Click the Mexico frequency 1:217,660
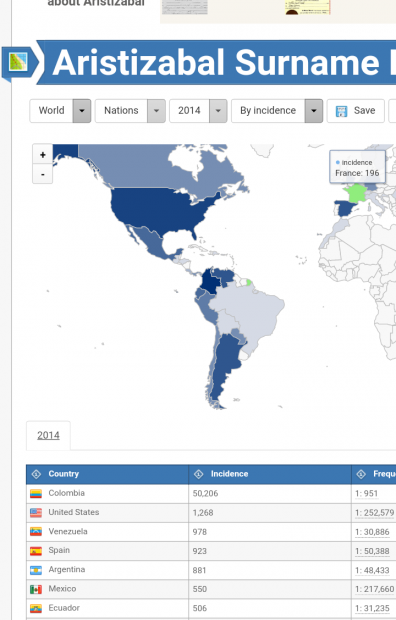This screenshot has width=396, height=620. point(375,589)
